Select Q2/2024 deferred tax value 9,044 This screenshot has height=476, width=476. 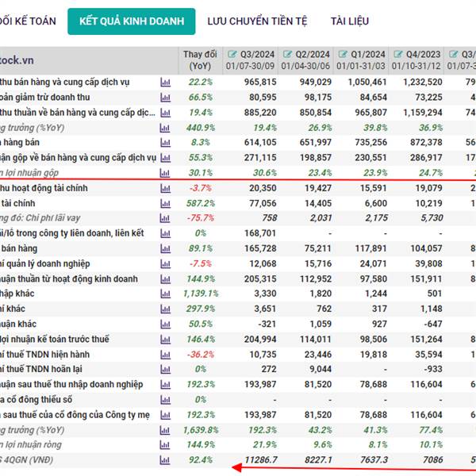coord(322,370)
